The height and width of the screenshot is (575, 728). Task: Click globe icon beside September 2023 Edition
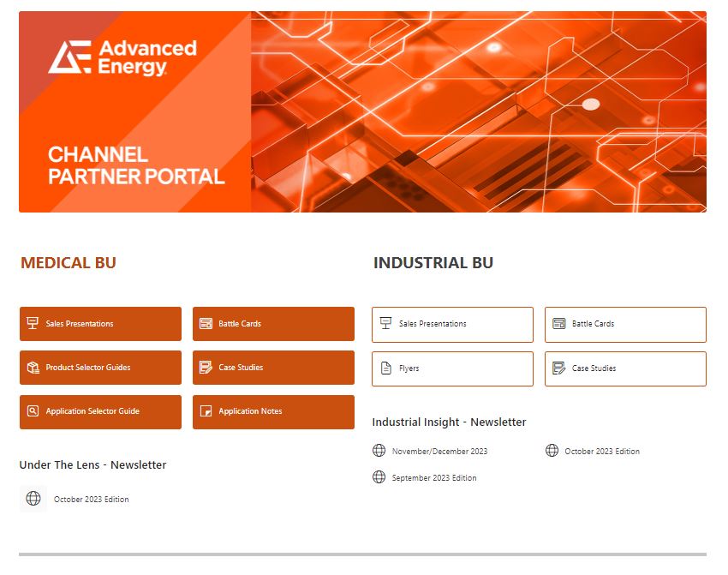pyautogui.click(x=379, y=476)
